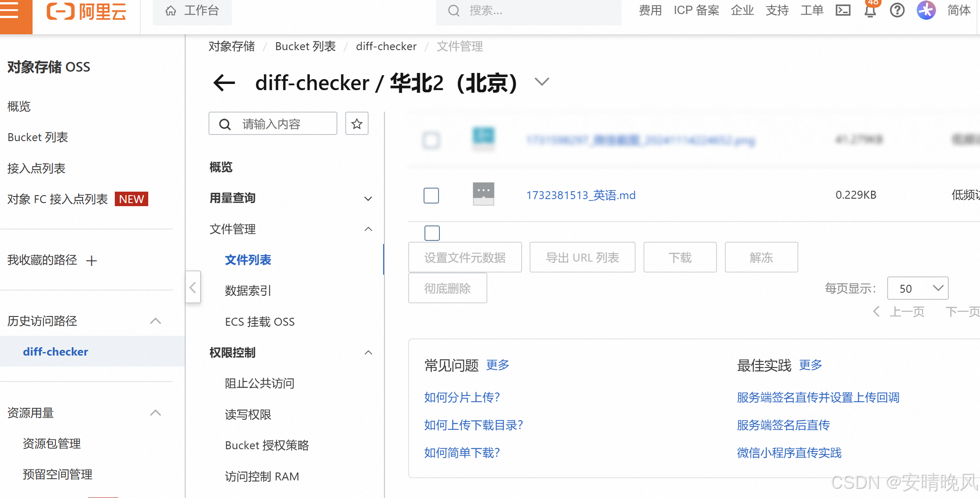Click the 如何分片上传? FAQ link

tap(462, 397)
